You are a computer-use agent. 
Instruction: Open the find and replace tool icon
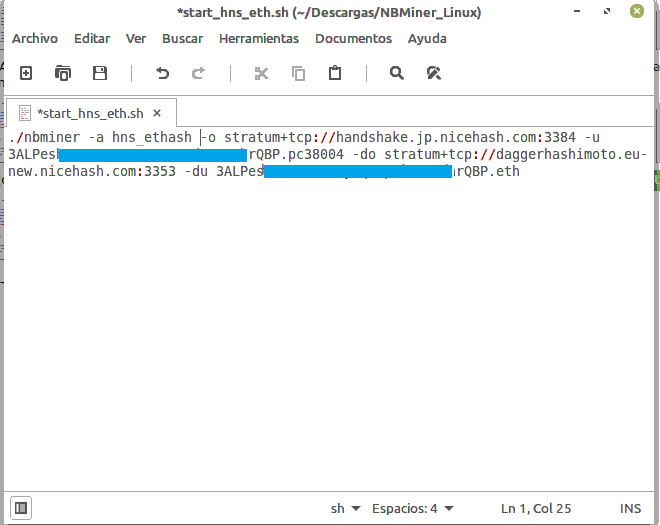(x=434, y=73)
